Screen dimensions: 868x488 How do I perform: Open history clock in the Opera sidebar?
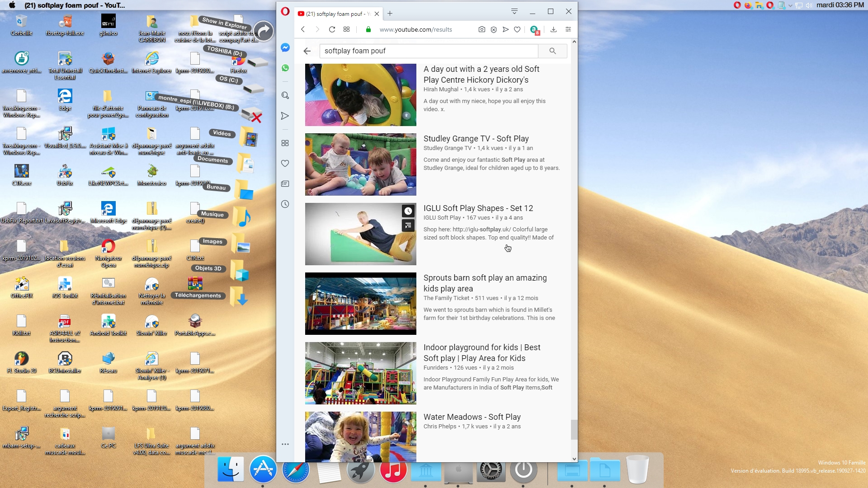(x=285, y=204)
